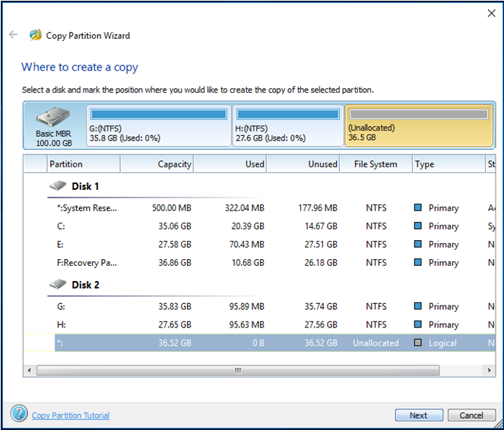Screen dimensions: 504x430
Task: Select the Unallocated 36.5 GB block
Action: 419,125
